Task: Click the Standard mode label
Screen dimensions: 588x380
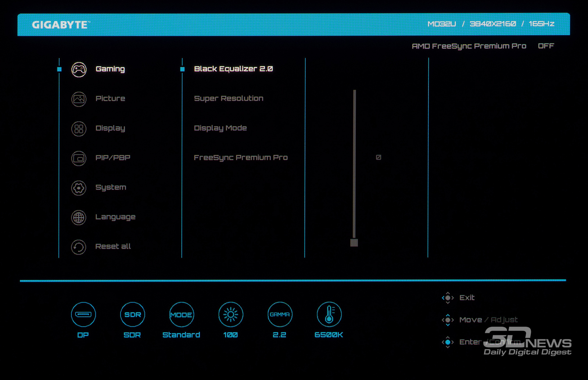Action: 181,335
